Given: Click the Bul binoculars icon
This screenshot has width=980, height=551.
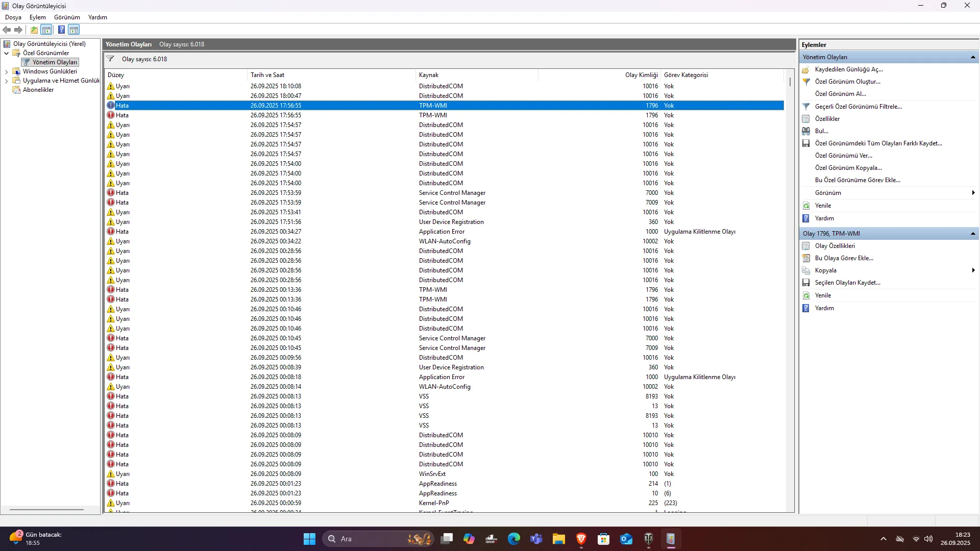Looking at the screenshot, I should point(806,131).
